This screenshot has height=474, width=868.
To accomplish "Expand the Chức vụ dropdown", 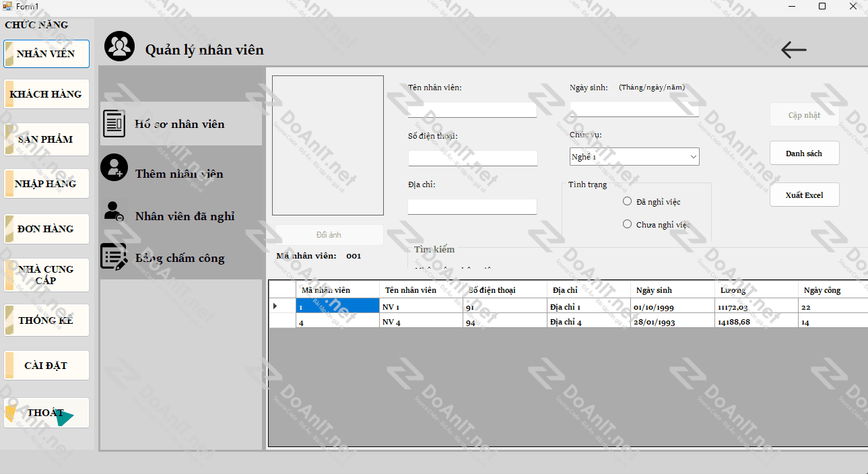I will tap(693, 157).
